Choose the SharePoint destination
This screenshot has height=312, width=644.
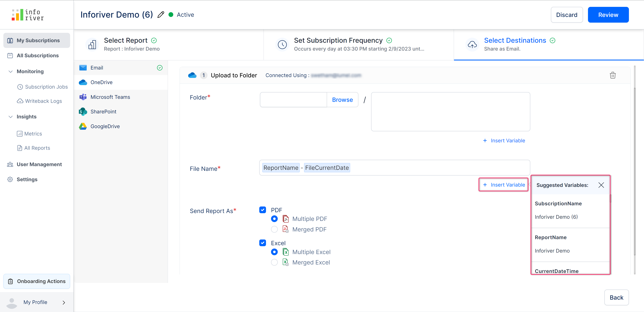tap(103, 112)
